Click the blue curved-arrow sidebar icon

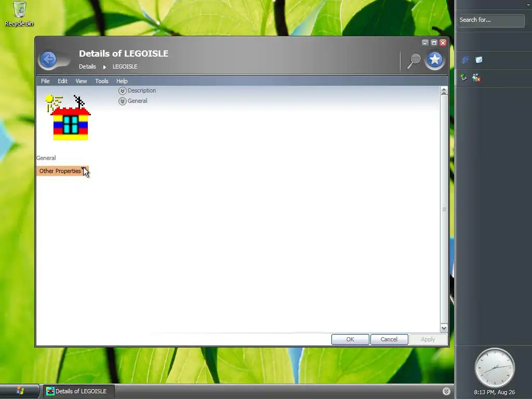tap(465, 60)
